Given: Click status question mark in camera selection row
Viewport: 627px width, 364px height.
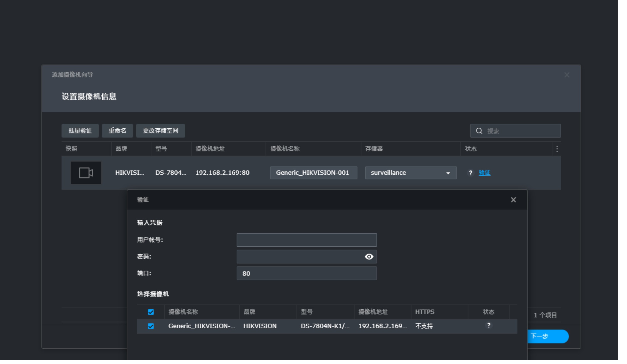Looking at the screenshot, I should [x=488, y=325].
